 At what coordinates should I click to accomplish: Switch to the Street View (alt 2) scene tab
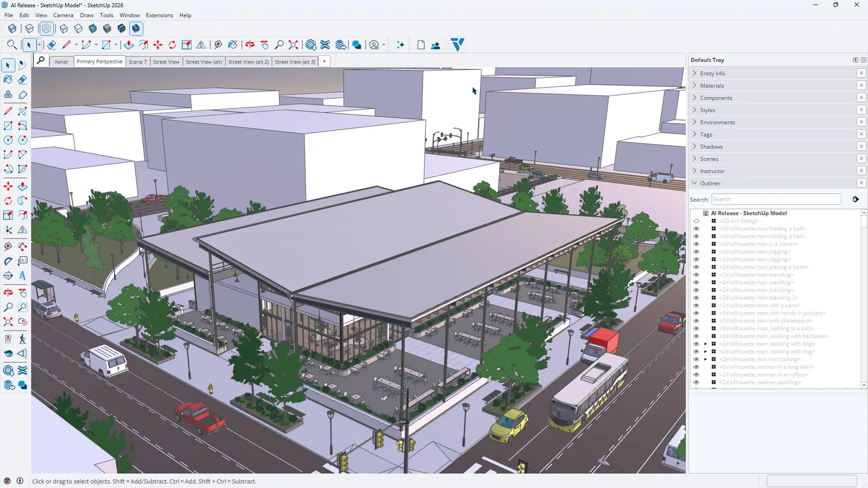(x=248, y=62)
